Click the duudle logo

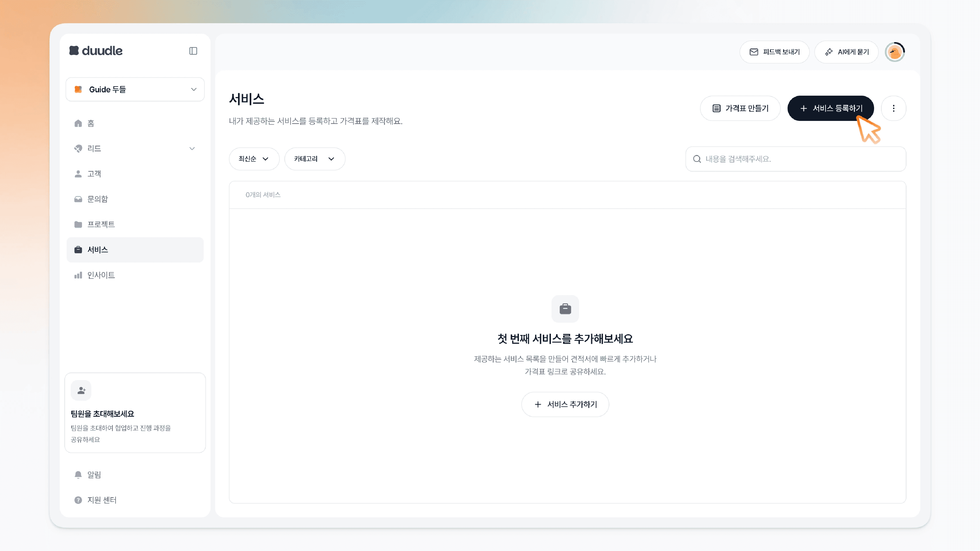(x=96, y=51)
